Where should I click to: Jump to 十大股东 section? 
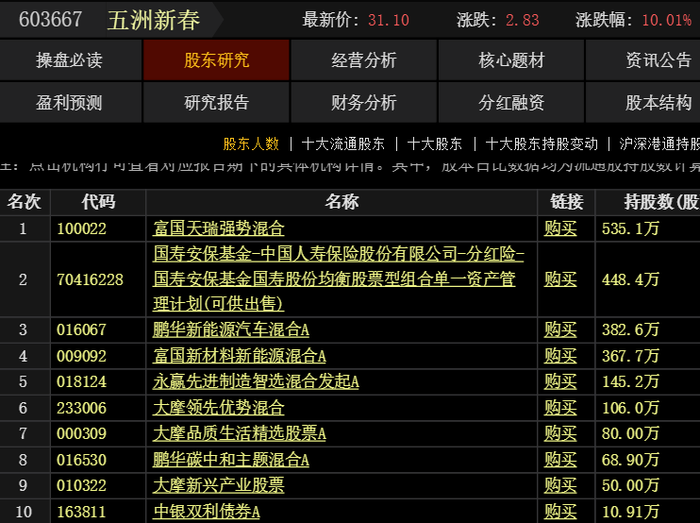pos(435,144)
